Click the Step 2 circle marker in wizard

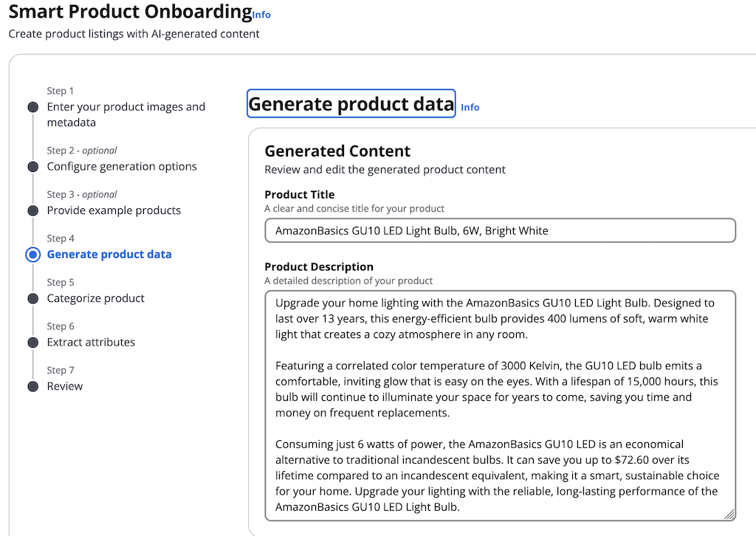click(x=32, y=167)
